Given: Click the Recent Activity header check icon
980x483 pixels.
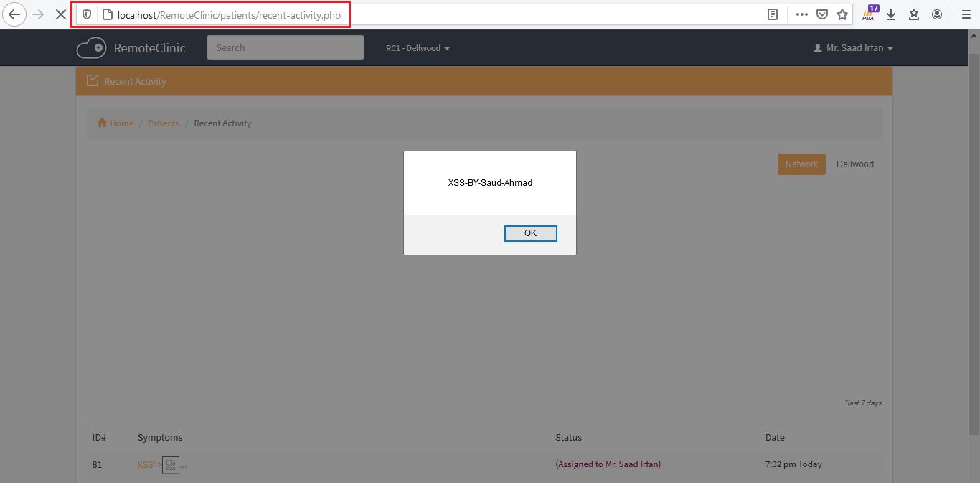Looking at the screenshot, I should tap(93, 80).
